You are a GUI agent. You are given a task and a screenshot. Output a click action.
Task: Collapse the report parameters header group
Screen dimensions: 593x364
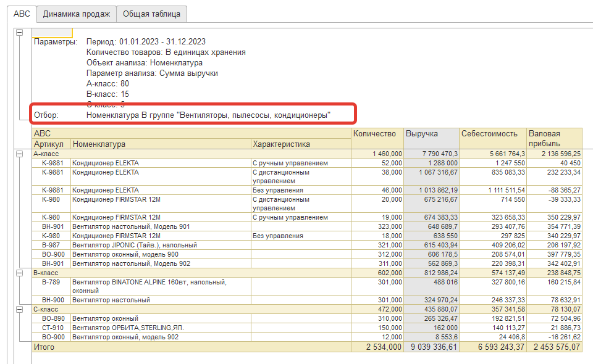[x=20, y=33]
